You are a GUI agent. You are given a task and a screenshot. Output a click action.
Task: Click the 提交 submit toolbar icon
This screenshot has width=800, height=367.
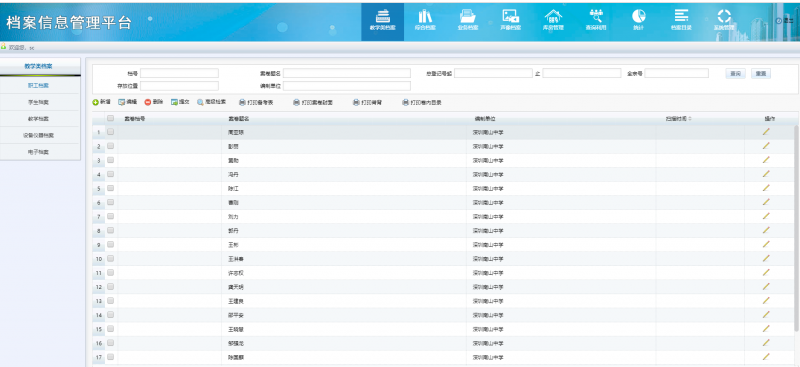(x=174, y=103)
